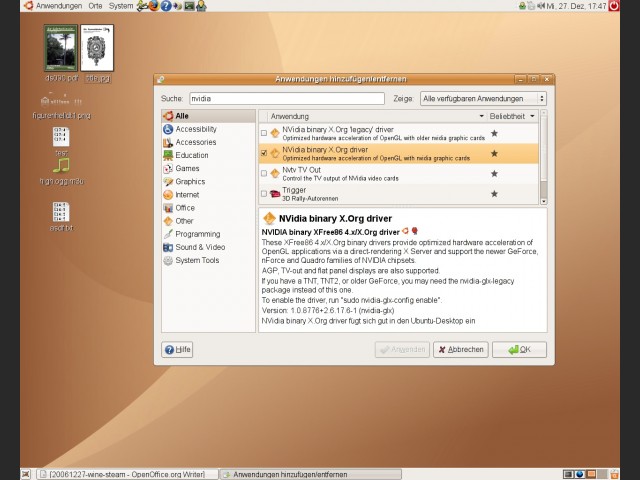Click the Hilfe button
The height and width of the screenshot is (480, 640).
click(177, 350)
